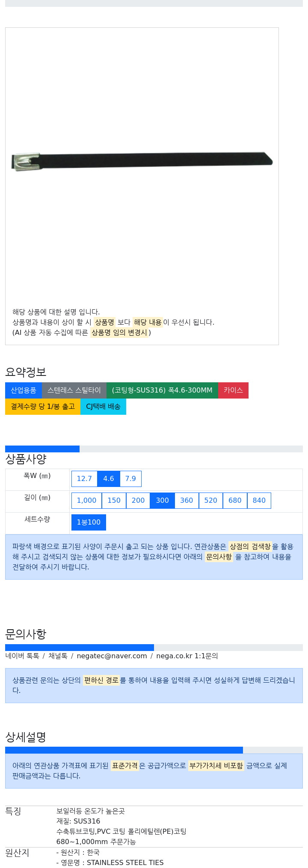Choose the 200 length option
This screenshot has height=868, width=308.
pyautogui.click(x=138, y=501)
